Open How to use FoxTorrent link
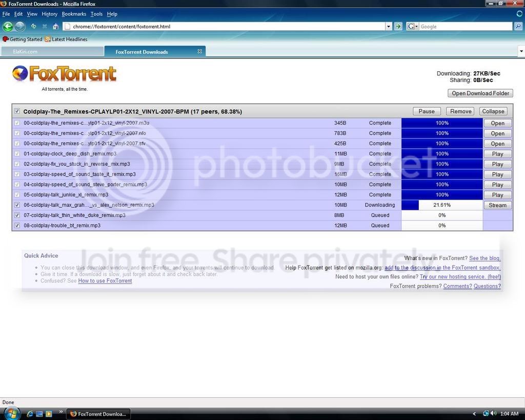This screenshot has width=525, height=420. point(105,281)
